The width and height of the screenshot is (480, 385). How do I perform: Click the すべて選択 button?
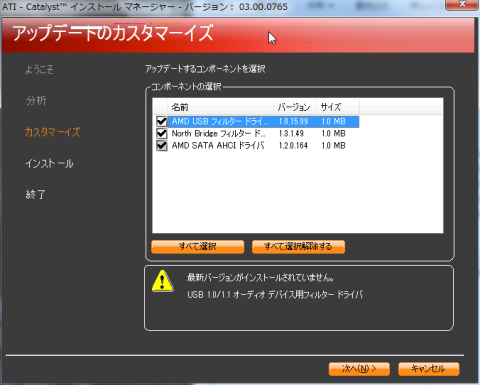click(x=198, y=247)
